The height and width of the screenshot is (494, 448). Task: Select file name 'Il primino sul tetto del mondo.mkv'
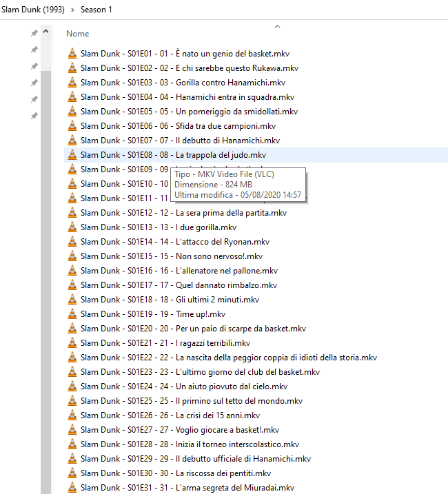click(x=239, y=402)
